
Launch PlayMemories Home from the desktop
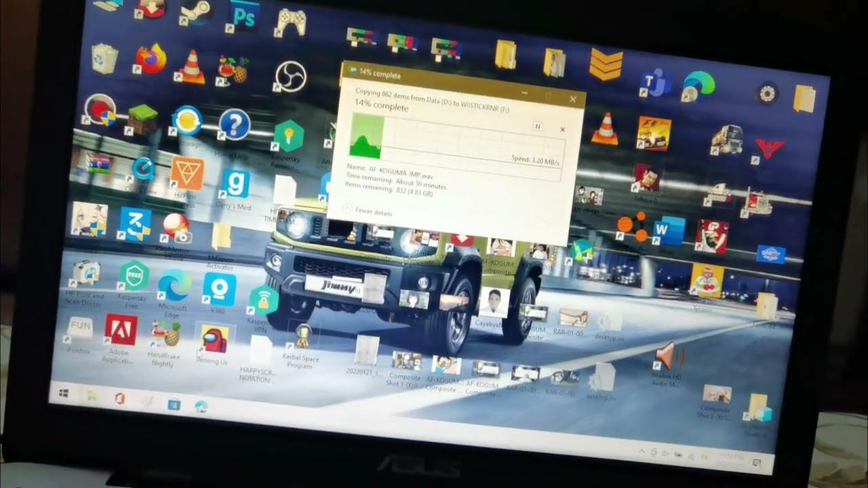pos(176,228)
